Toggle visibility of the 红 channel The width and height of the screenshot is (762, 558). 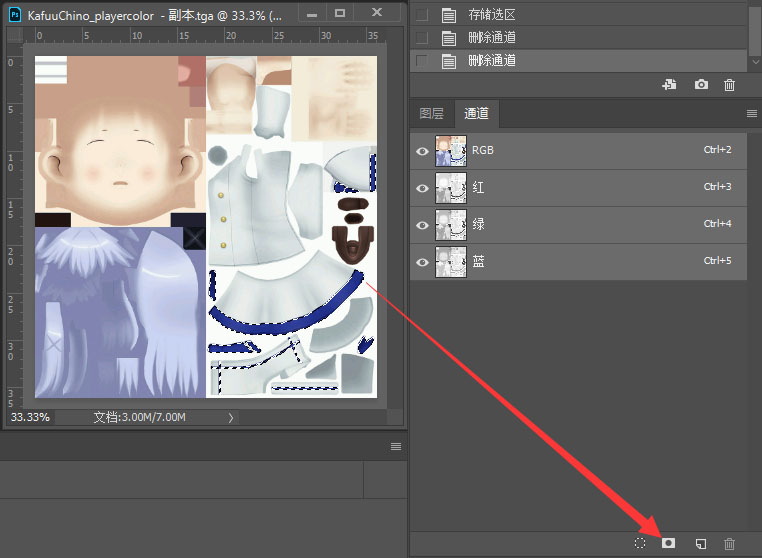[x=422, y=187]
